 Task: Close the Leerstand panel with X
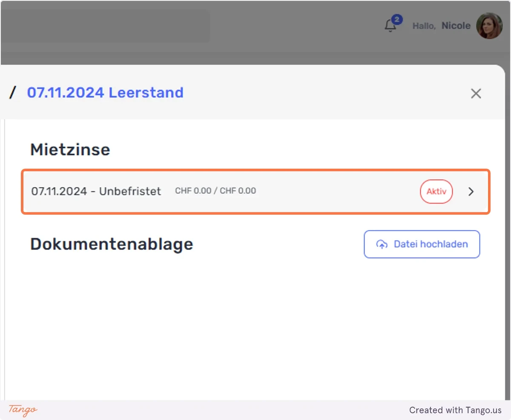coord(476,93)
